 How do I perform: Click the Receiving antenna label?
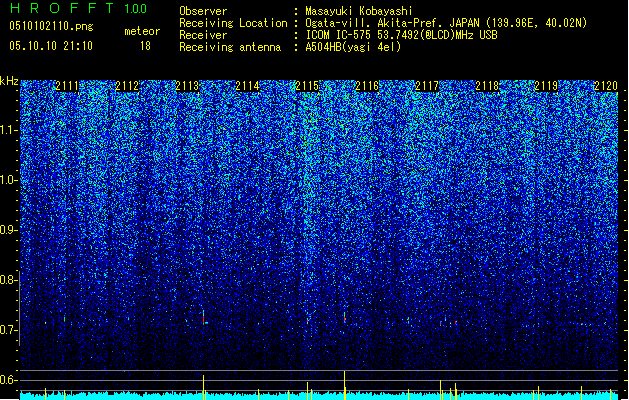[230, 47]
